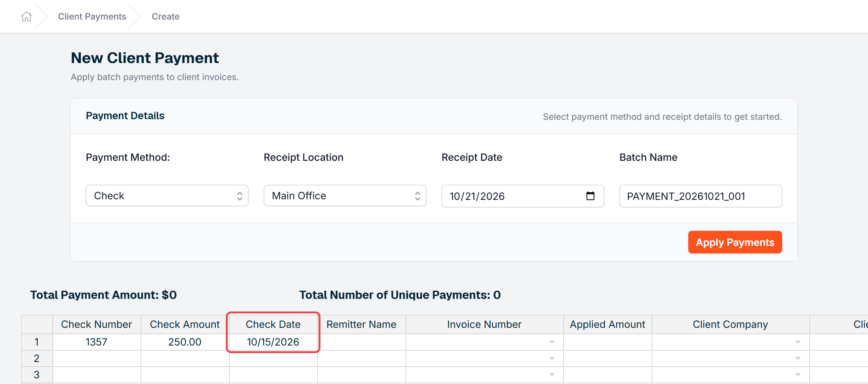
Task: Select the check amount cell 250.00
Action: click(185, 342)
